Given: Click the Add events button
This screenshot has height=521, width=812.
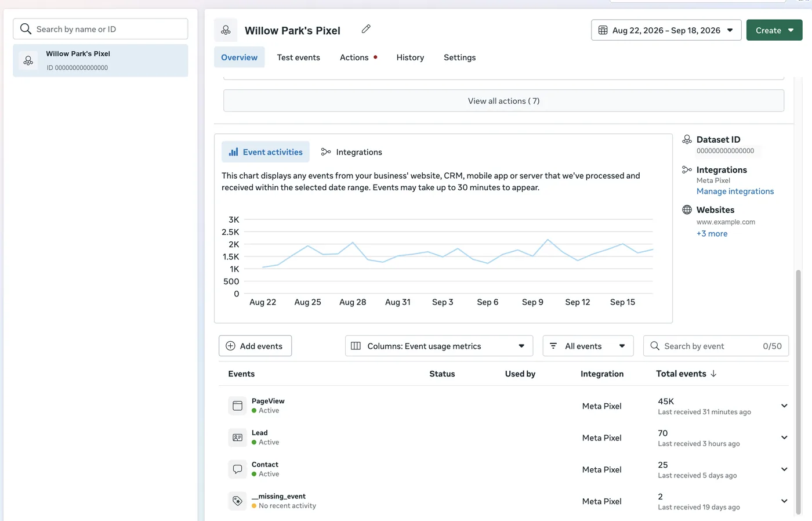Looking at the screenshot, I should pyautogui.click(x=255, y=346).
